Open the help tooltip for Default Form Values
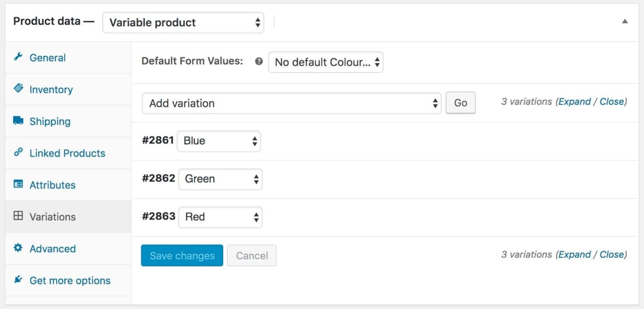 [x=259, y=61]
